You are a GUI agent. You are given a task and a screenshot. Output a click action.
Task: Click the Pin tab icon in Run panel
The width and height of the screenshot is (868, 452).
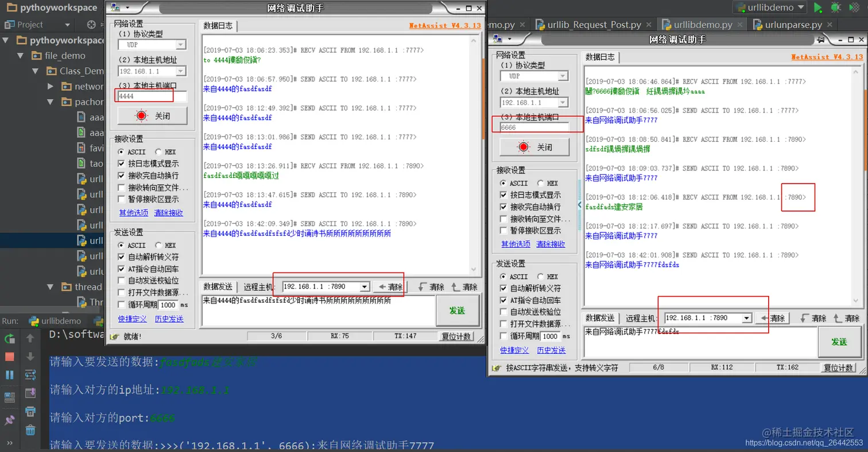point(9,420)
